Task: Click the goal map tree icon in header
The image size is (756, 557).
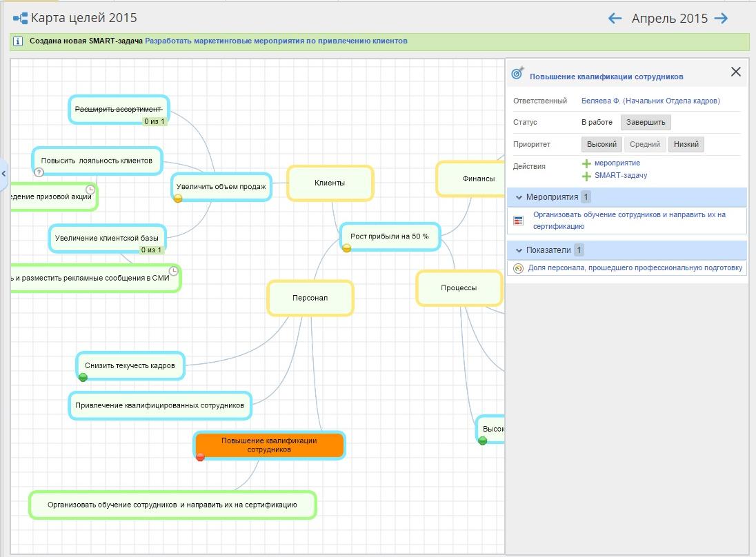Action: (20, 18)
